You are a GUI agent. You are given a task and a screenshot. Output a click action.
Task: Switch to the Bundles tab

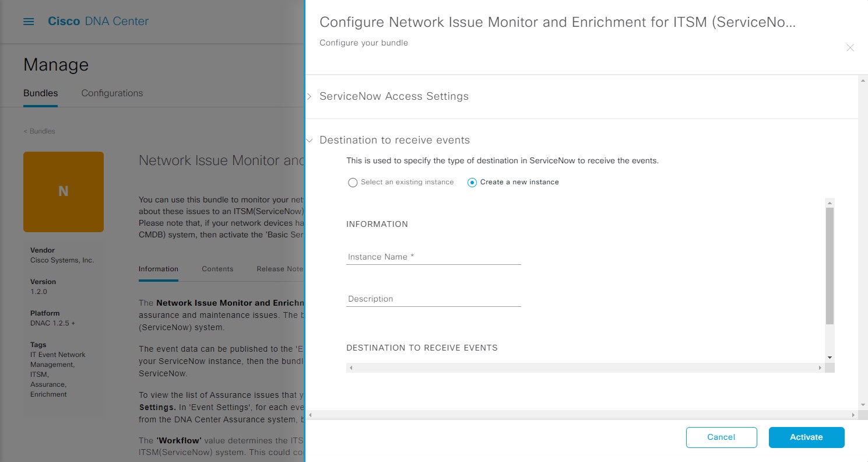click(40, 93)
